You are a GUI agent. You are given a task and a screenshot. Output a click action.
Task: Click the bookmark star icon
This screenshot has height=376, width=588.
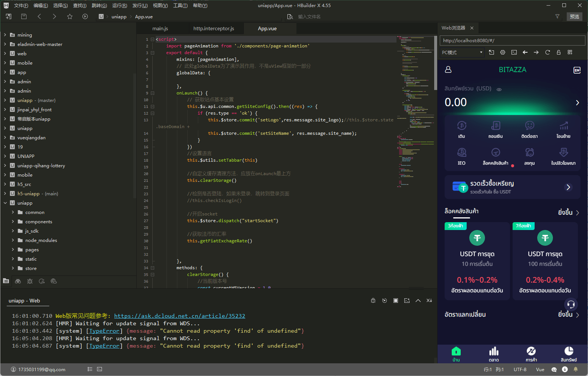70,16
